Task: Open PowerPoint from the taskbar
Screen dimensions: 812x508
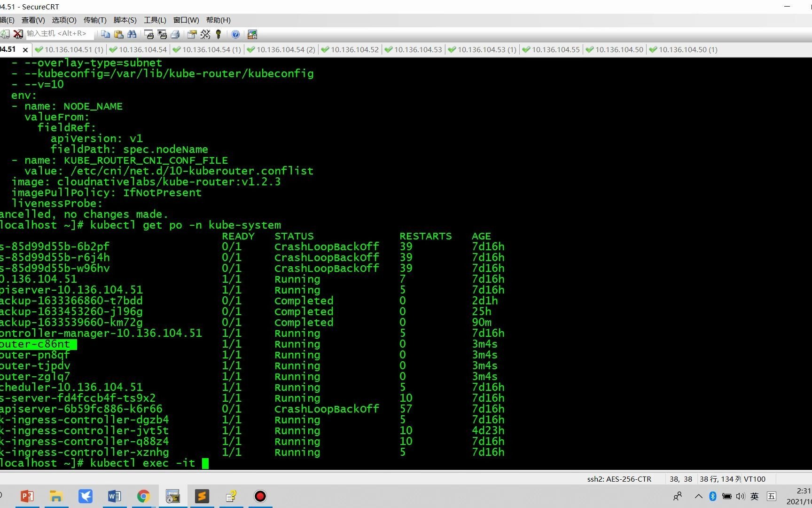Action: 27,496
